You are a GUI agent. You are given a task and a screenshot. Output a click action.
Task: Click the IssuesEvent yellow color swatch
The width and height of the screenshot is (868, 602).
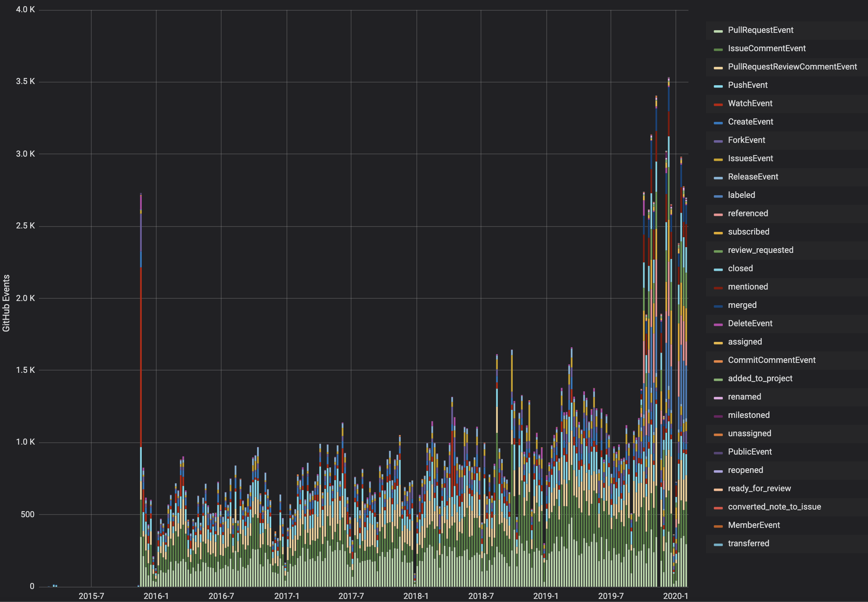pyautogui.click(x=718, y=159)
